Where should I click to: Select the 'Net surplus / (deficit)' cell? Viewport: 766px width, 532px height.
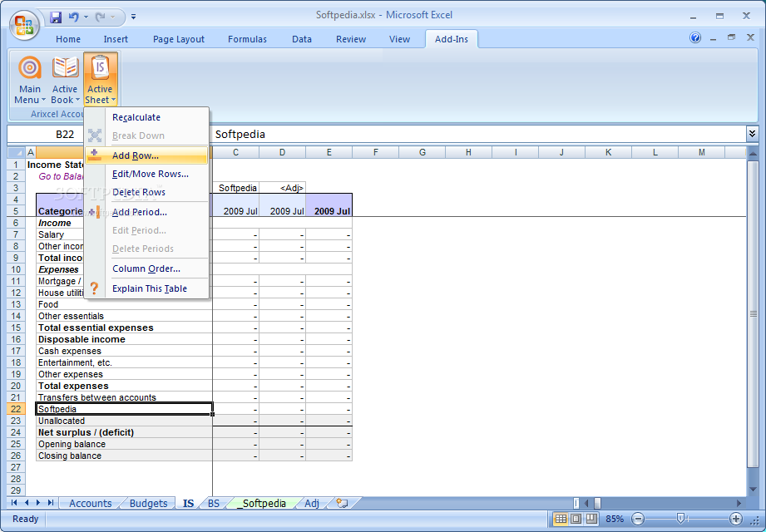125,432
